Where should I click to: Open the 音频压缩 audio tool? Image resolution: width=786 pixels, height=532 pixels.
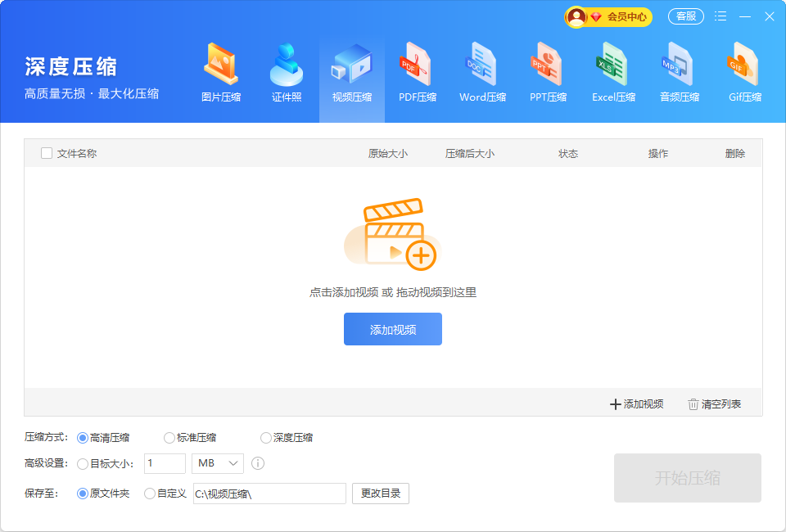point(679,75)
